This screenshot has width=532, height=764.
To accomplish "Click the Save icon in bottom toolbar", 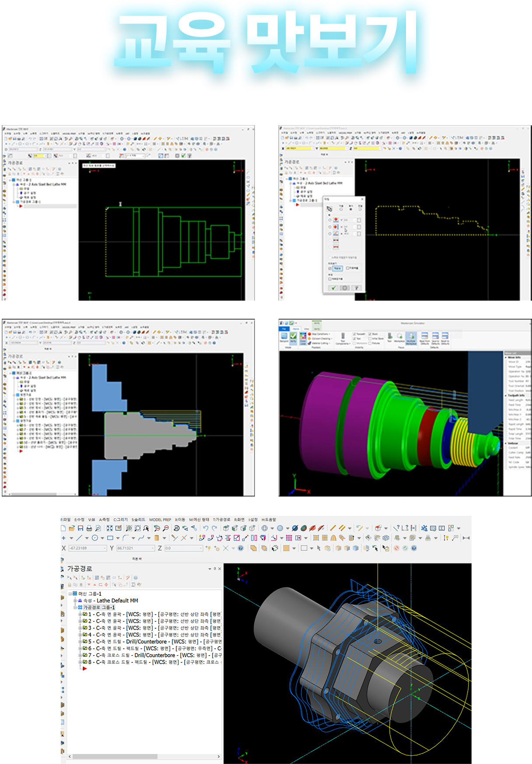I will (x=80, y=528).
